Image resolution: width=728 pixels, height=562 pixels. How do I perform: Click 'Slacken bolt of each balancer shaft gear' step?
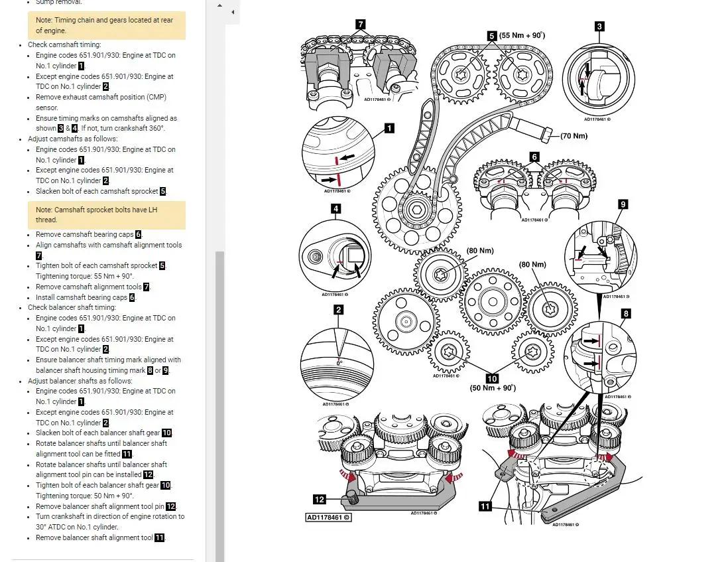(105, 433)
